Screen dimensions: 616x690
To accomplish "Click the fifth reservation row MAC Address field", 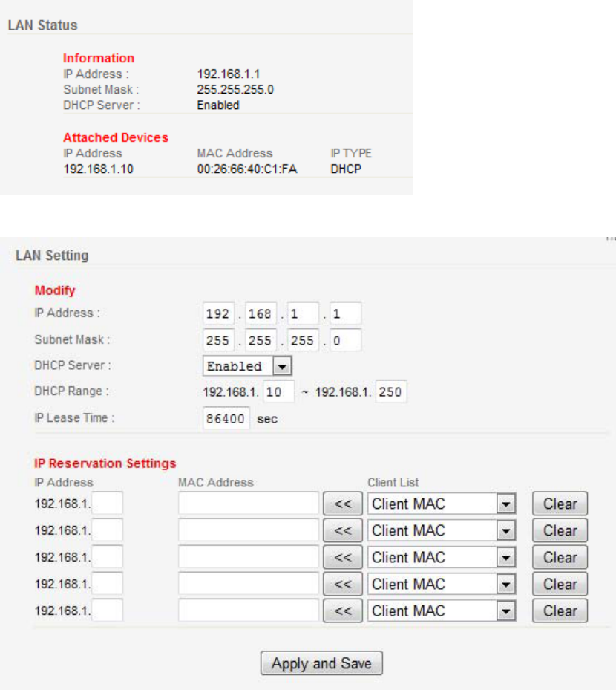I will click(249, 611).
